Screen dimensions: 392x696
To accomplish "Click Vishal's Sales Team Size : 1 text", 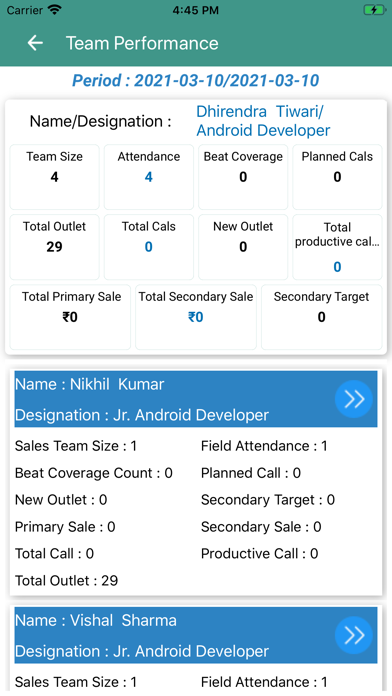I will coord(76,682).
